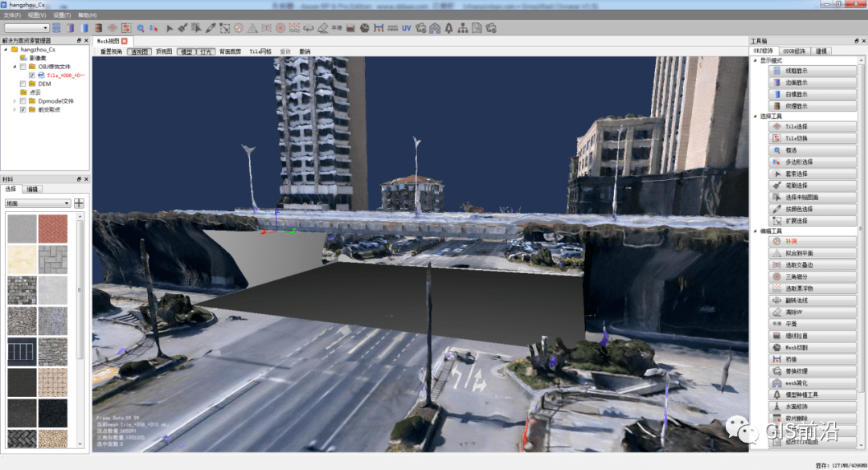
Task: Click the 桥接 bridge tool
Action: [812, 359]
